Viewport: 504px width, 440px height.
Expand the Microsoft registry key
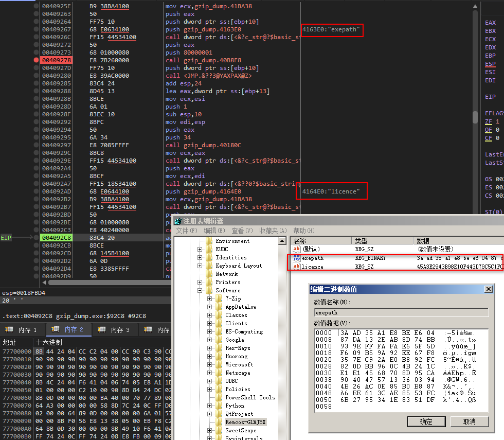[x=210, y=365]
